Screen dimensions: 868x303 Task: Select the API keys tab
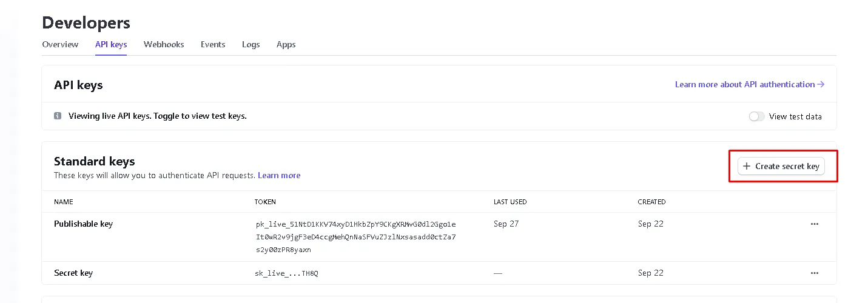point(111,44)
